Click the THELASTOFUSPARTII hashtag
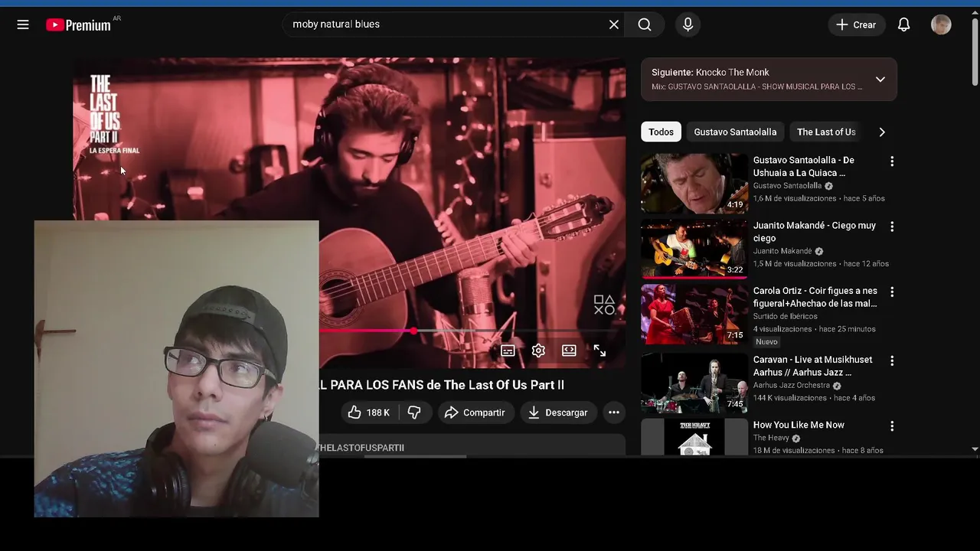The width and height of the screenshot is (980, 551). pos(361,448)
